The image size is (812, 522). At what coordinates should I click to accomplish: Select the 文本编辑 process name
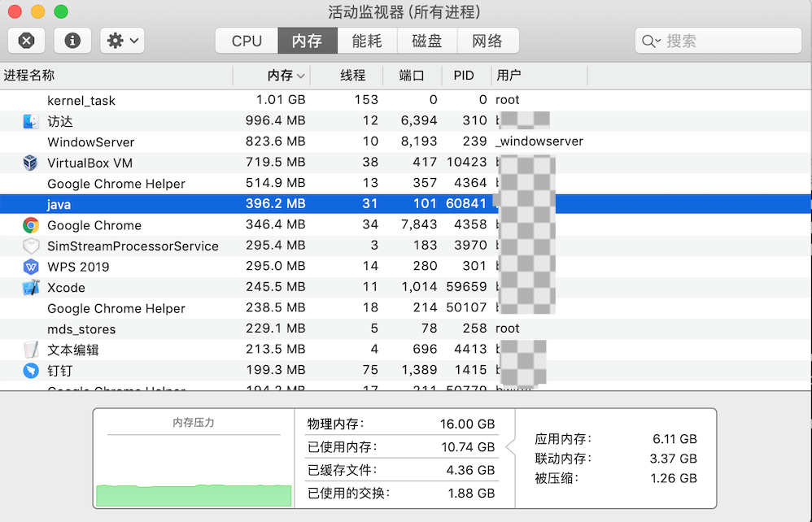[x=73, y=350]
